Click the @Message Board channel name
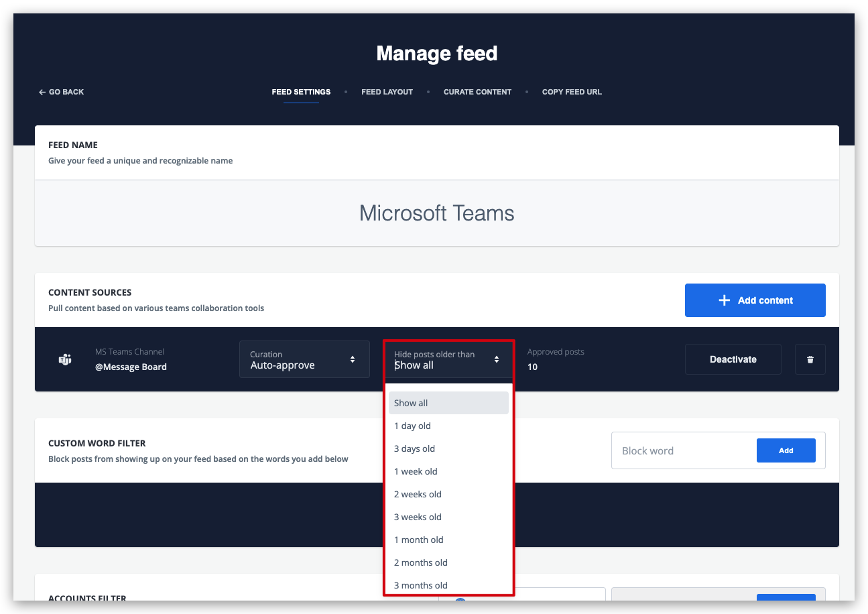This screenshot has height=614, width=868. 131,367
